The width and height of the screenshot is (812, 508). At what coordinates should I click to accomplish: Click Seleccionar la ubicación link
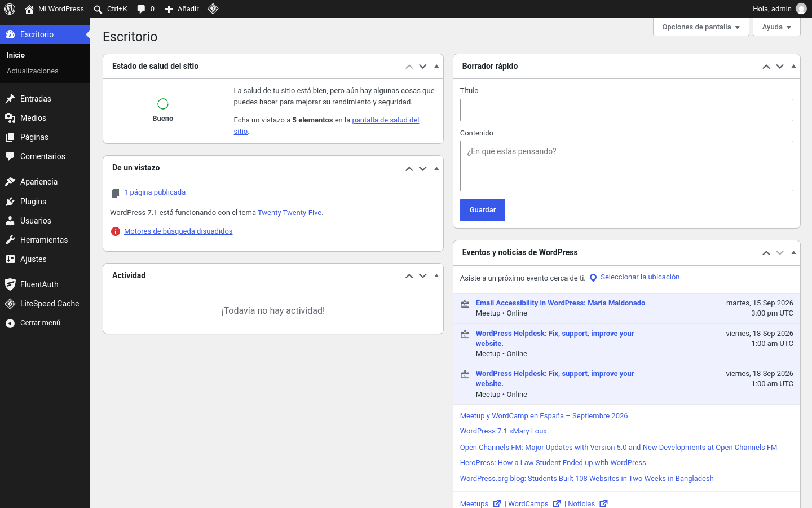click(640, 277)
